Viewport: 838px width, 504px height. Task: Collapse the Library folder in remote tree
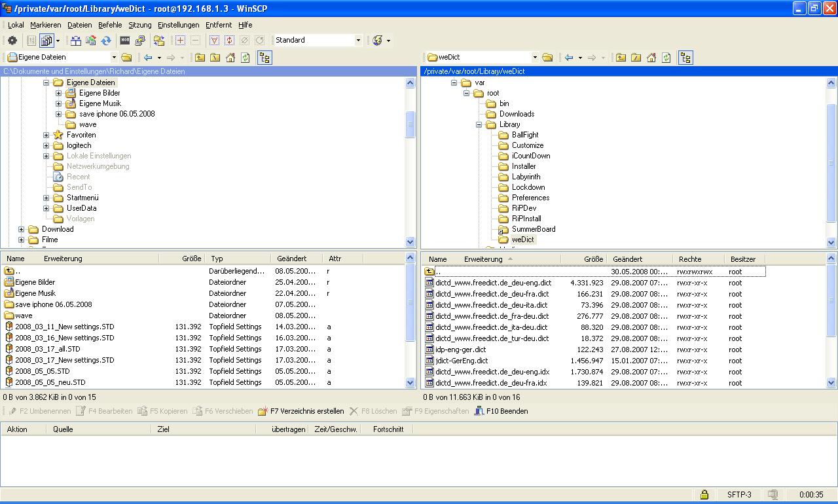click(x=479, y=124)
